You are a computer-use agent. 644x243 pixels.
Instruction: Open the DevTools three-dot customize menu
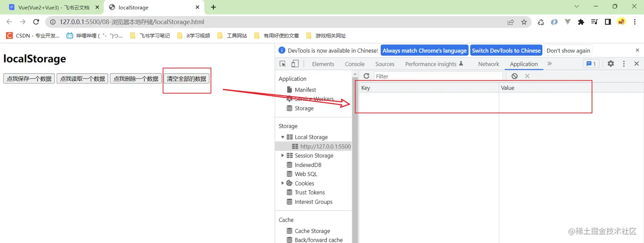pyautogui.click(x=624, y=64)
